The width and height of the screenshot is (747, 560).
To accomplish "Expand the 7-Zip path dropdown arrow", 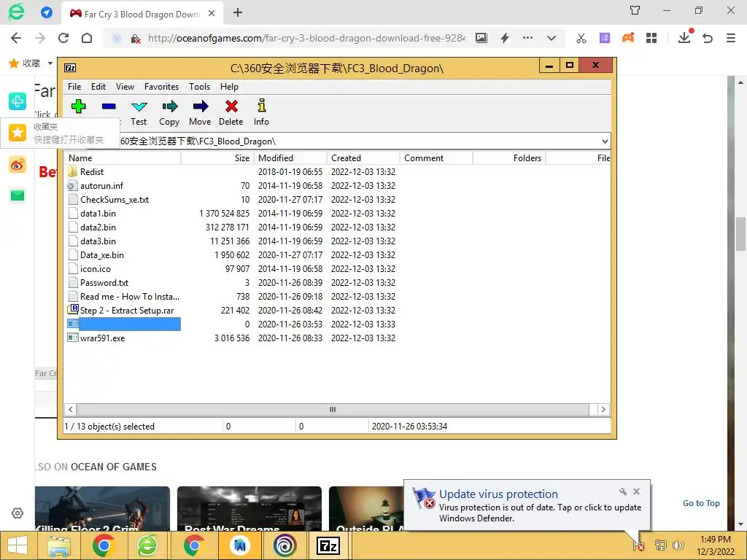I will [x=605, y=141].
